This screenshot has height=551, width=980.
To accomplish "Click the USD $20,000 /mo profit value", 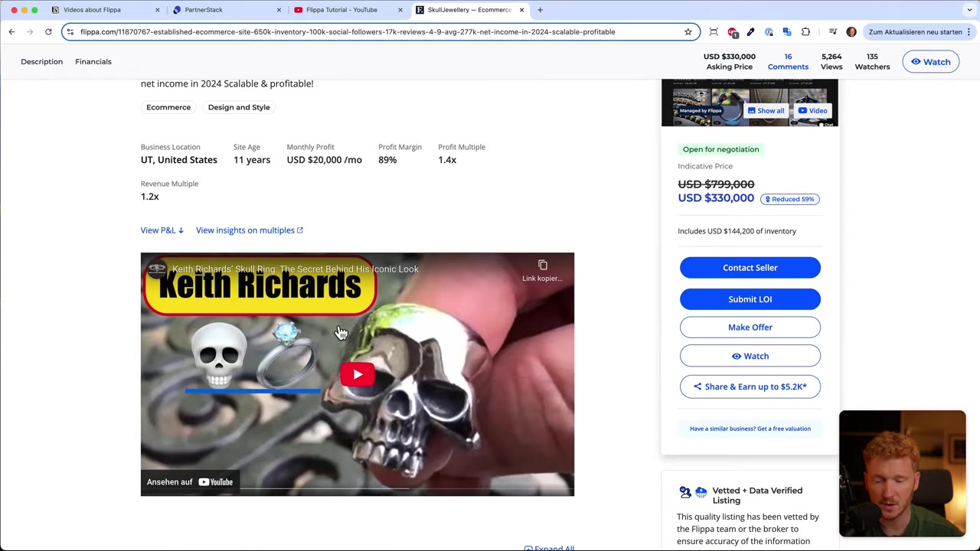I will [x=324, y=160].
